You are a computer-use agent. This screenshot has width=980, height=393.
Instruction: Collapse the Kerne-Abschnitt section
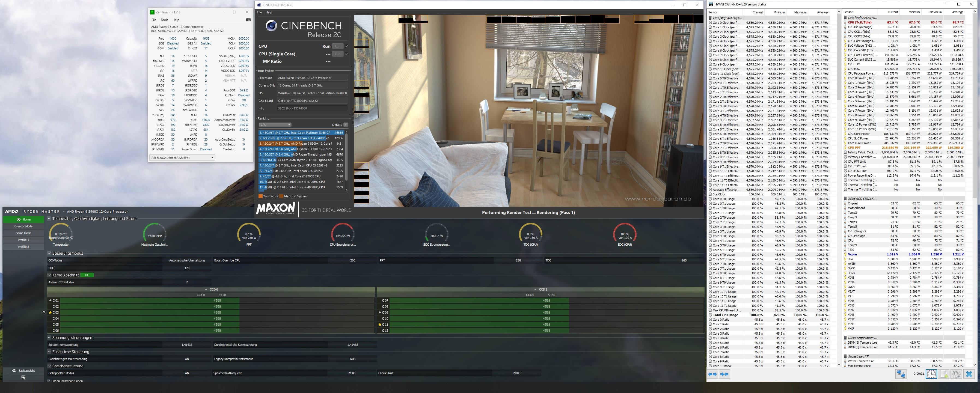49,275
